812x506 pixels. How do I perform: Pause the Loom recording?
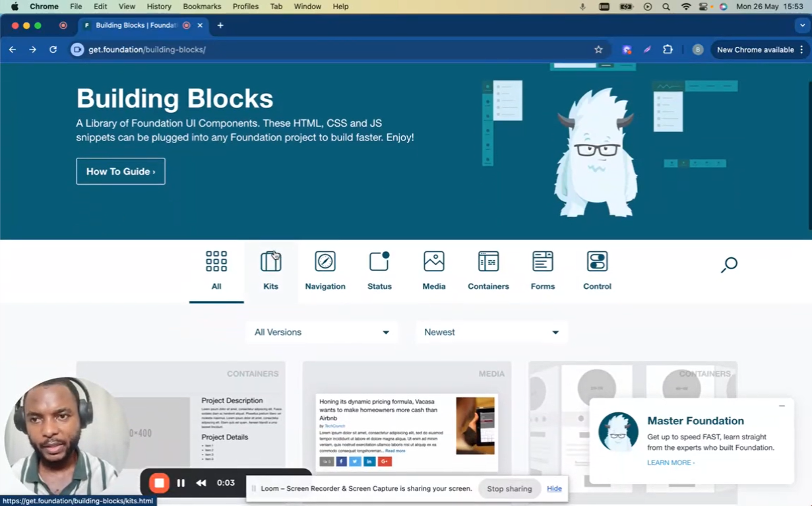tap(181, 483)
